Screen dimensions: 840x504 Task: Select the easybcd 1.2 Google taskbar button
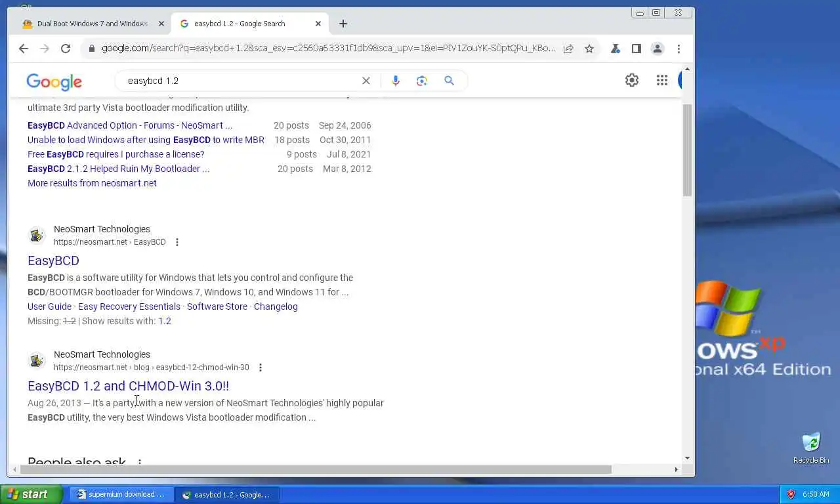pyautogui.click(x=227, y=494)
